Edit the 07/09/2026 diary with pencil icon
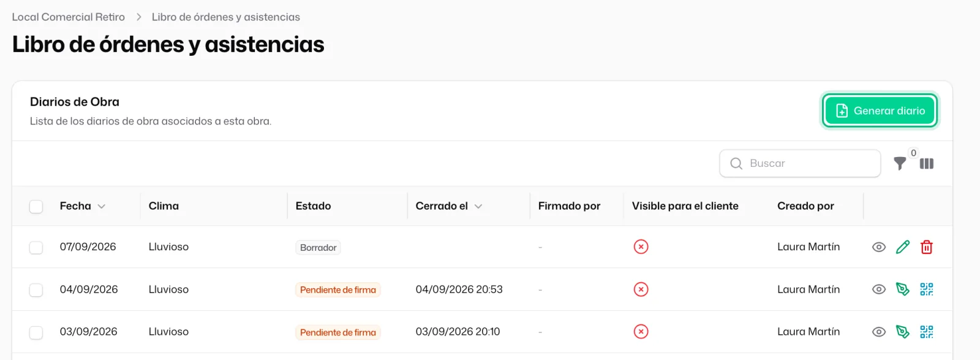Image resolution: width=980 pixels, height=360 pixels. (x=903, y=247)
